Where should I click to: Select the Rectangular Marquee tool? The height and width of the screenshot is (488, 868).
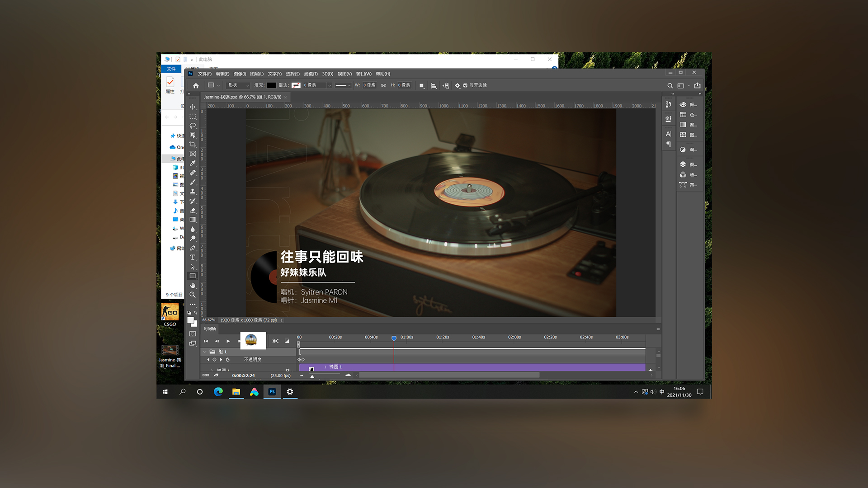[193, 117]
